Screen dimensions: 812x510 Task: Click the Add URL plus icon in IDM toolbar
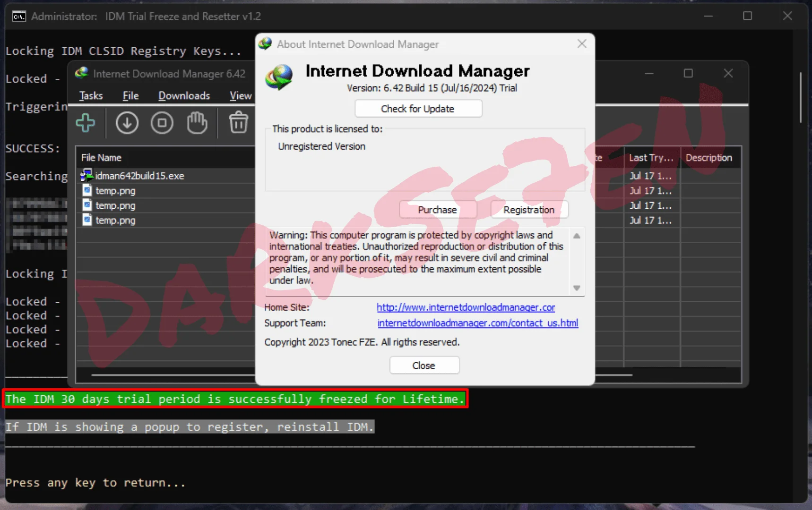86,123
